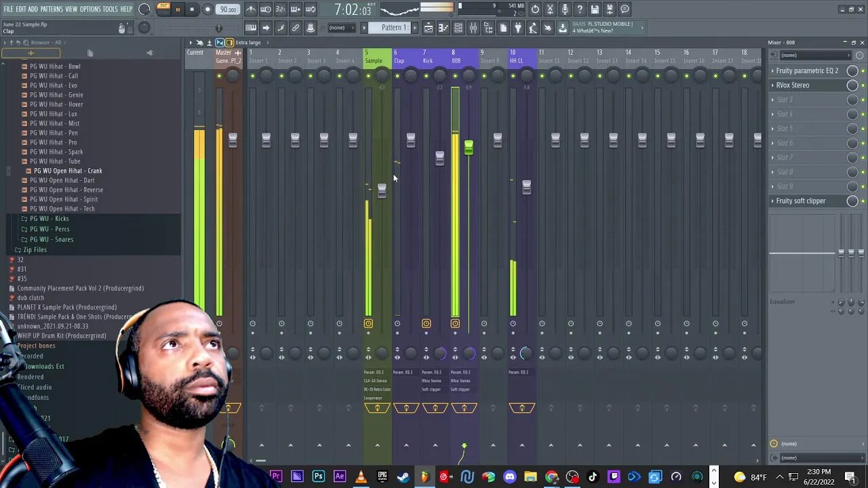Open the PATTERNS menu
This screenshot has width=868, height=488.
click(52, 9)
